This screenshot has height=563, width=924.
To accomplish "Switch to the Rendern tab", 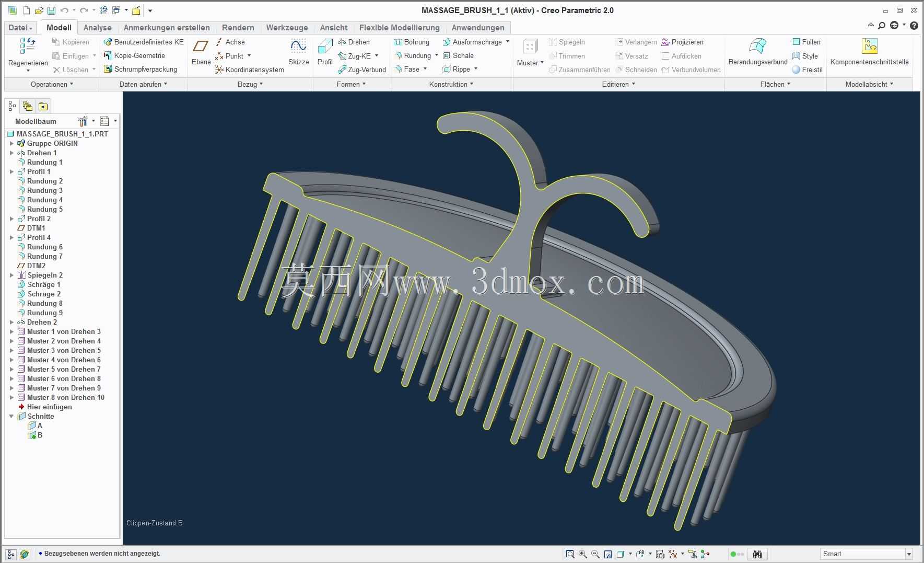I will coord(238,28).
